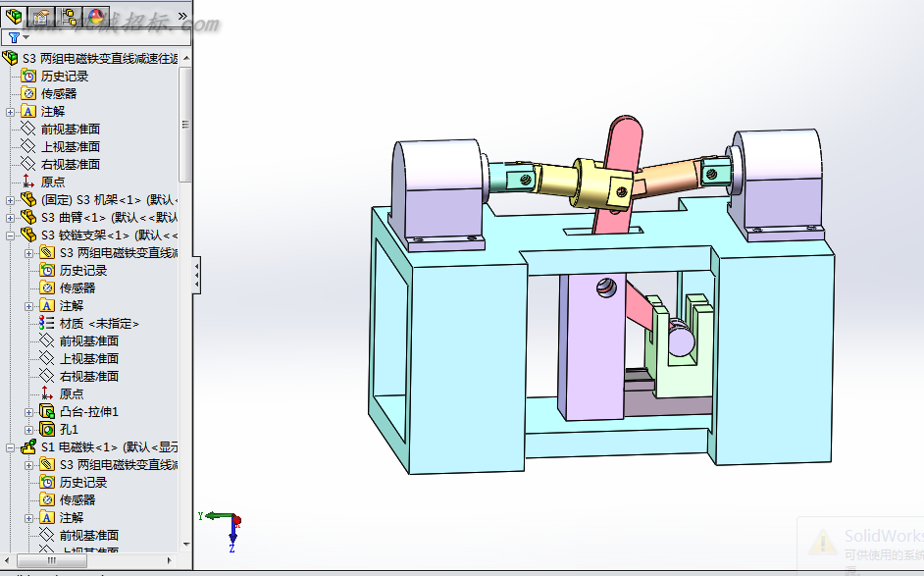Screen dimensions: 924x576
Task: Click the top-level 传感器 sensors folder
Action: tap(58, 94)
